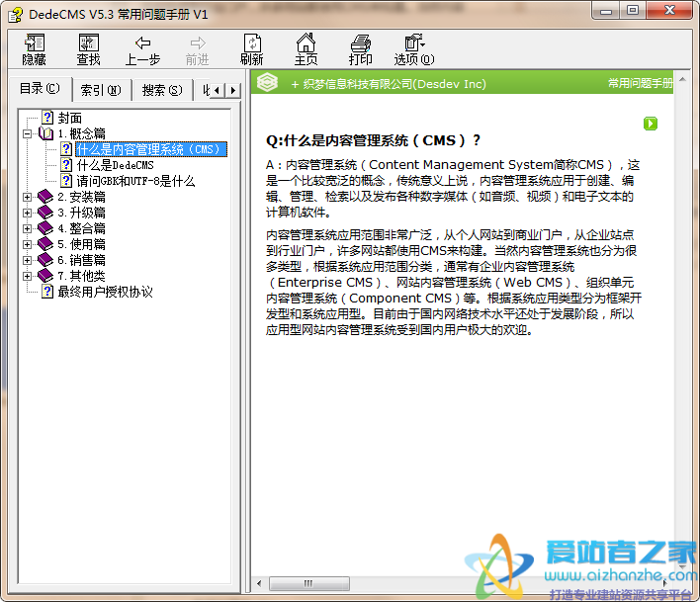This screenshot has height=602, width=700.
Task: Open the 请问GBK和UTF-8是什么 topic
Action: (135, 181)
